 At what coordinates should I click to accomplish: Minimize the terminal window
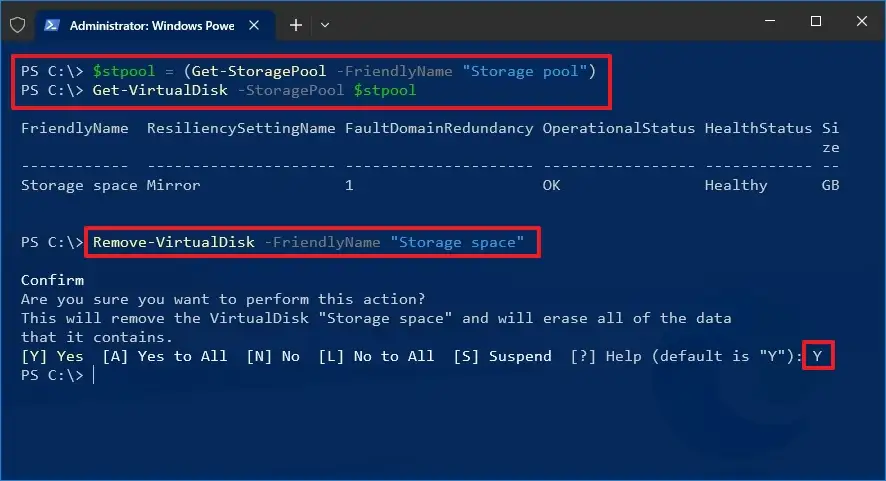pyautogui.click(x=768, y=22)
